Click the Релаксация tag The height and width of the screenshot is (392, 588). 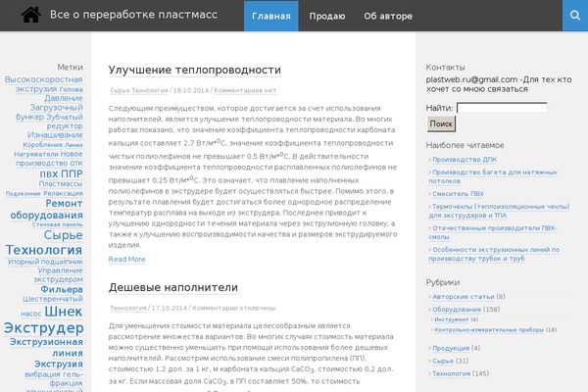63,194
